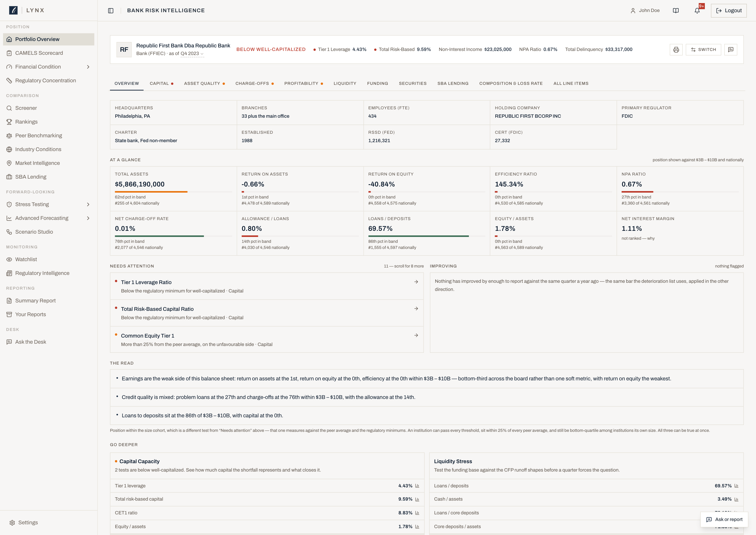Click the Screener magnifier icon
Viewport: 756px width, 535px height.
coord(9,108)
